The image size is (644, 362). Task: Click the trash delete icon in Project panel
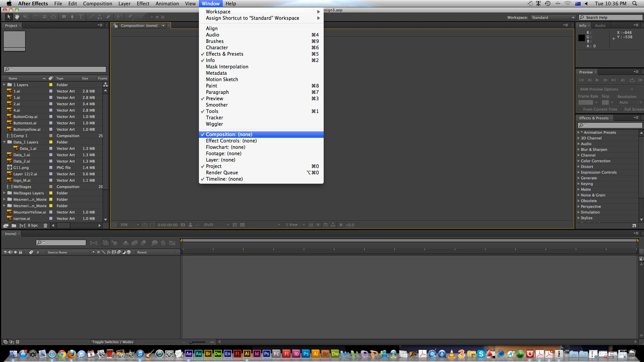pos(45,226)
